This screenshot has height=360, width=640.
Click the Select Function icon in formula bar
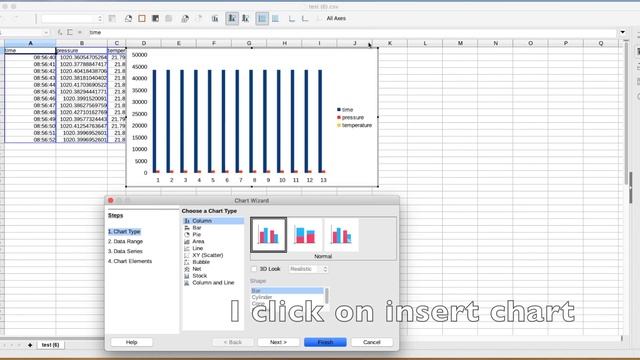70,32
